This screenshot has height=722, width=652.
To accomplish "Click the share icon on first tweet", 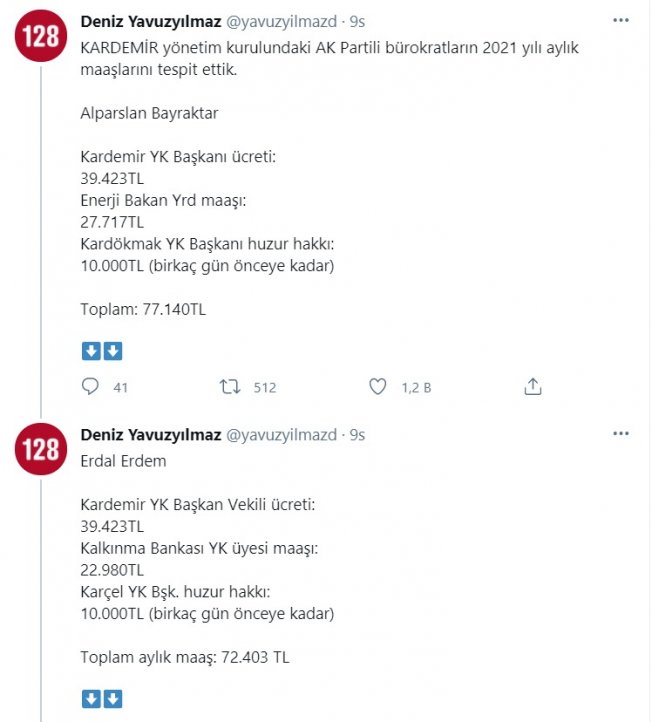I will [x=533, y=387].
